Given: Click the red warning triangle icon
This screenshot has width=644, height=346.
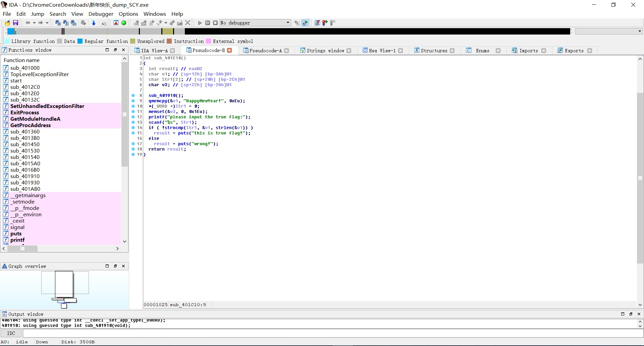Looking at the screenshot, I should (116, 23).
